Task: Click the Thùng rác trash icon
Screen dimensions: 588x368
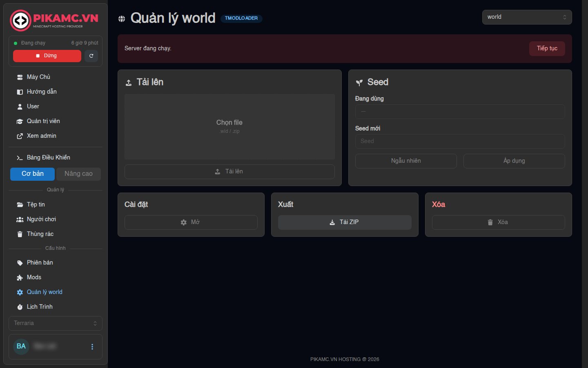Action: click(20, 234)
